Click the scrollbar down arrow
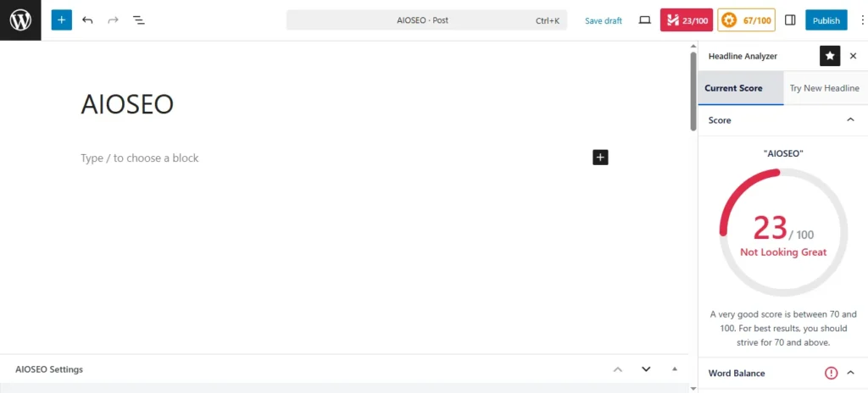 (693, 389)
